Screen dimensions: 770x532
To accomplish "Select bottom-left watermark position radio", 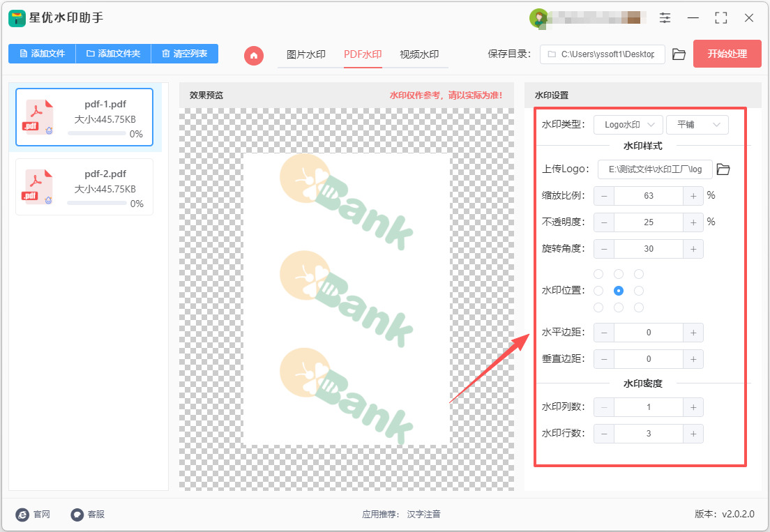I will pos(598,307).
